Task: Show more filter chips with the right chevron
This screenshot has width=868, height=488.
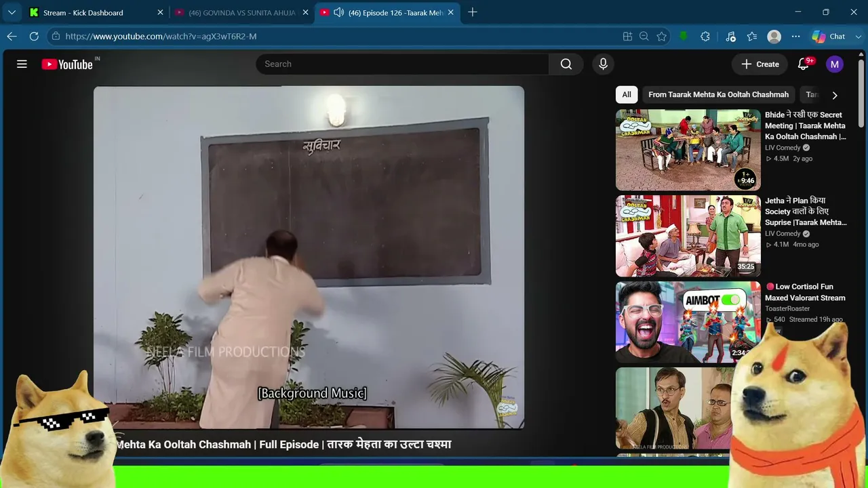Action: point(835,96)
